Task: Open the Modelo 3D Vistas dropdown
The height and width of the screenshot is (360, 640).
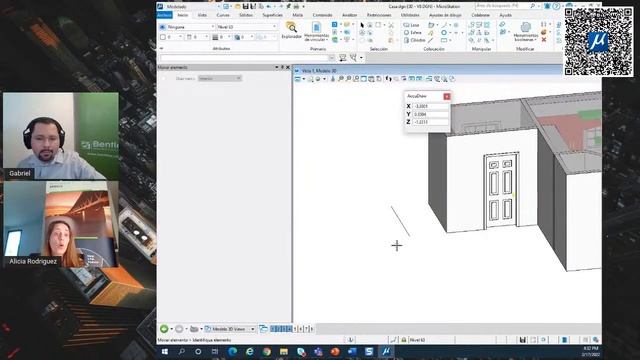Action: click(230, 329)
